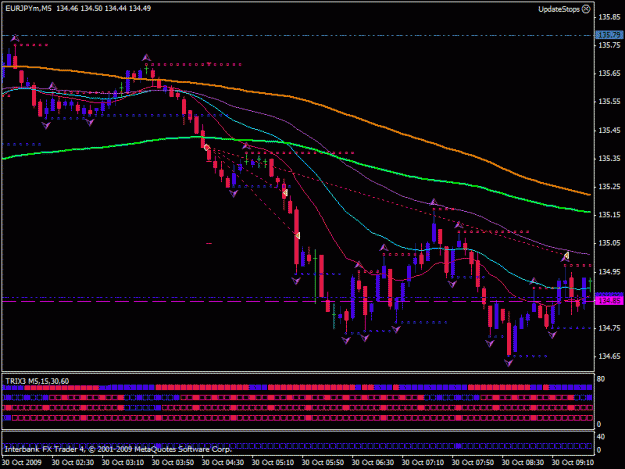The height and width of the screenshot is (469, 625).
Task: Click the 40 scale value of bottom indicator
Action: tap(601, 437)
